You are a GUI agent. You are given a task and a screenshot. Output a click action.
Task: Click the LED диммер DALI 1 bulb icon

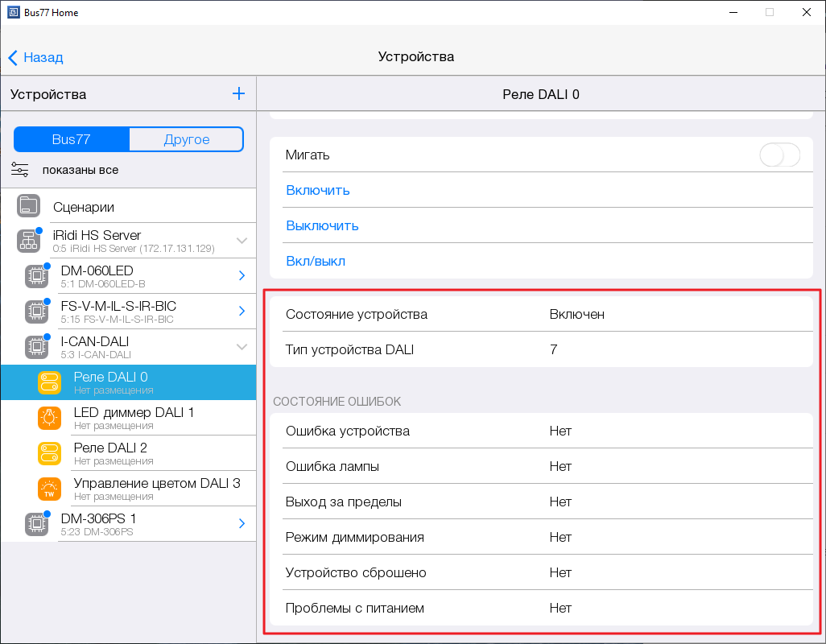click(49, 418)
